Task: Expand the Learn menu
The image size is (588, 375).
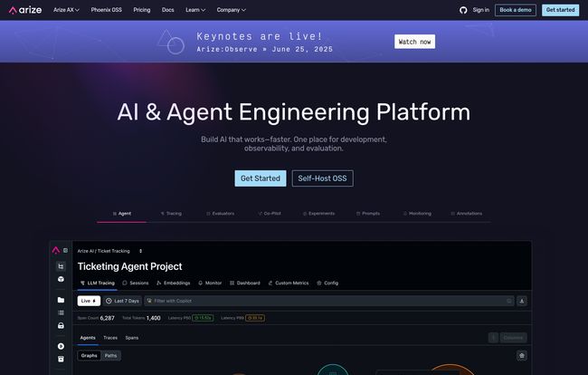Action: point(195,10)
